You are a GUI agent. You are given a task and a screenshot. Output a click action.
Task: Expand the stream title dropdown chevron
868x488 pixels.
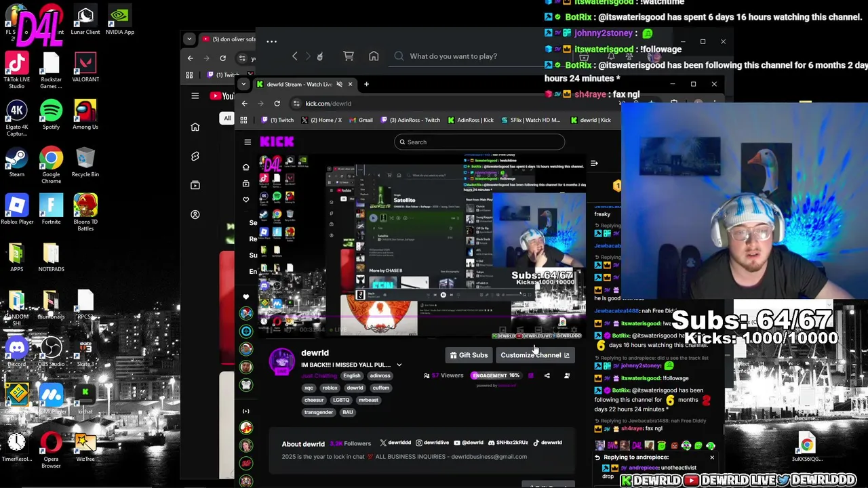[x=399, y=365]
